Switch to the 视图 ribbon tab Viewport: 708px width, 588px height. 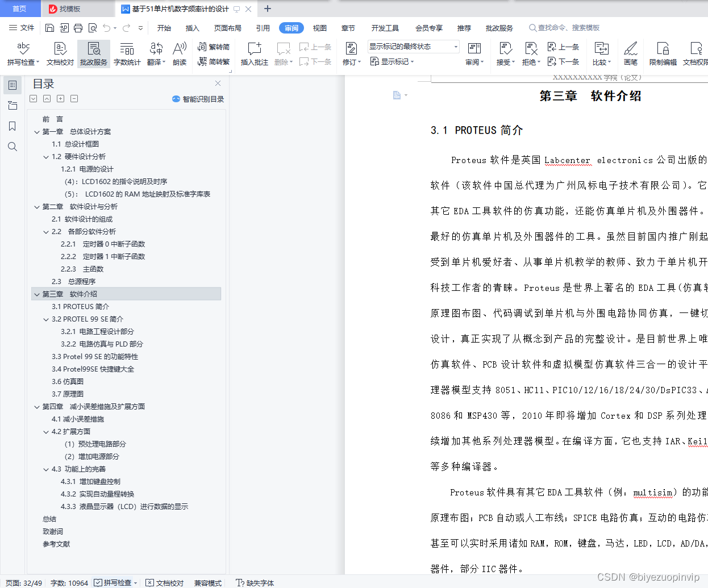click(320, 28)
